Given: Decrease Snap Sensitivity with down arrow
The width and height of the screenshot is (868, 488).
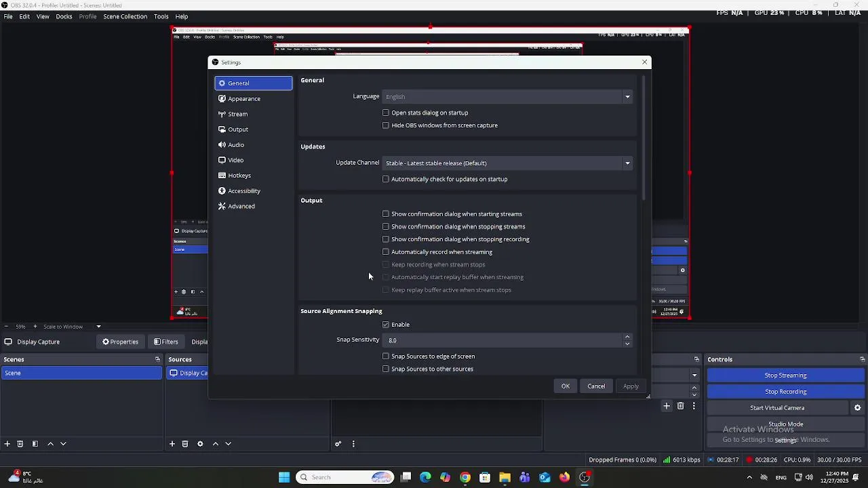Looking at the screenshot, I should pos(627,344).
